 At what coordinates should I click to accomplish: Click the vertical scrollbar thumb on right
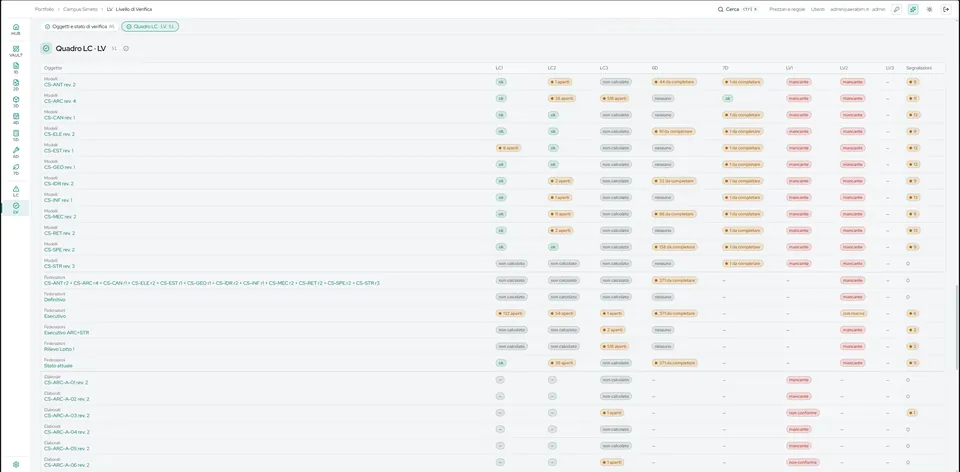[958, 328]
